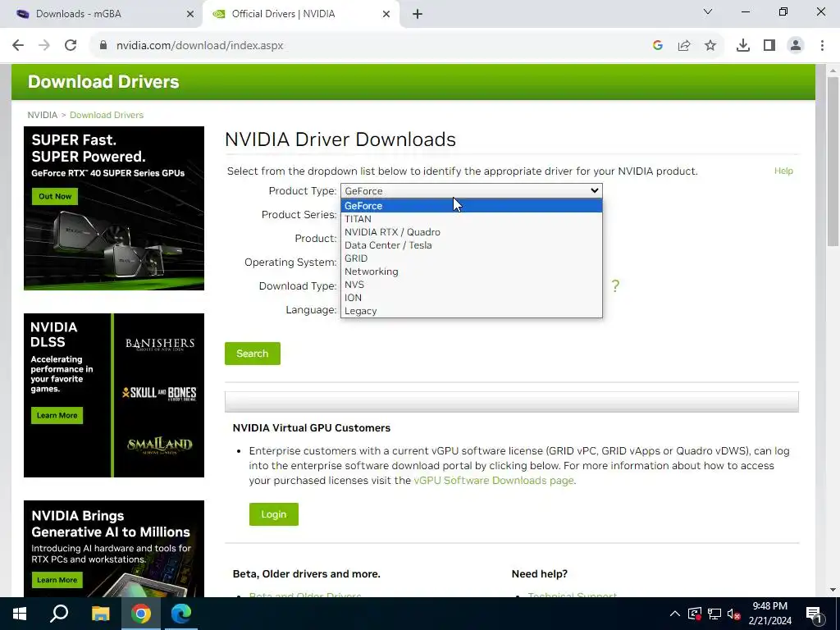Click the page vertical scrollbar thumb

[833, 161]
